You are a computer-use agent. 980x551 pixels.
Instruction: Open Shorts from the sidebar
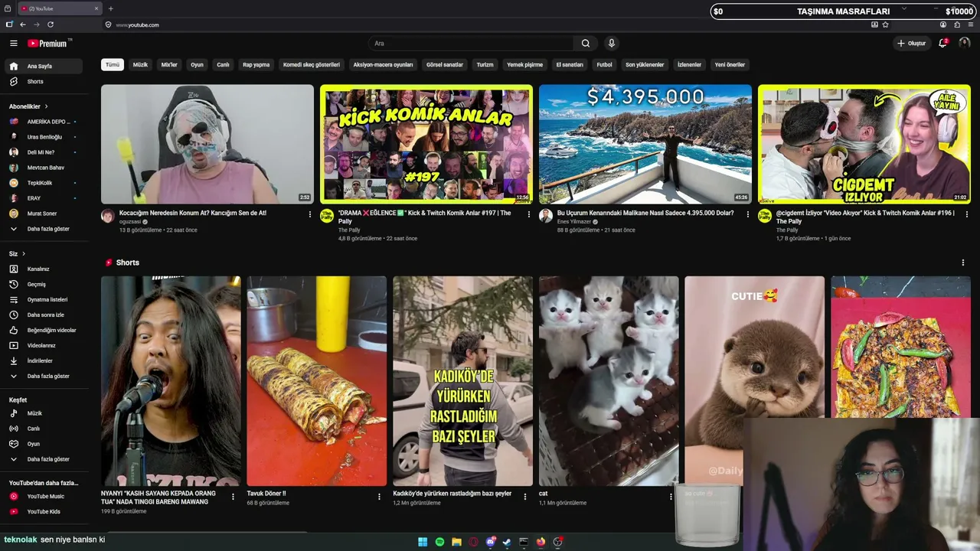coord(45,82)
